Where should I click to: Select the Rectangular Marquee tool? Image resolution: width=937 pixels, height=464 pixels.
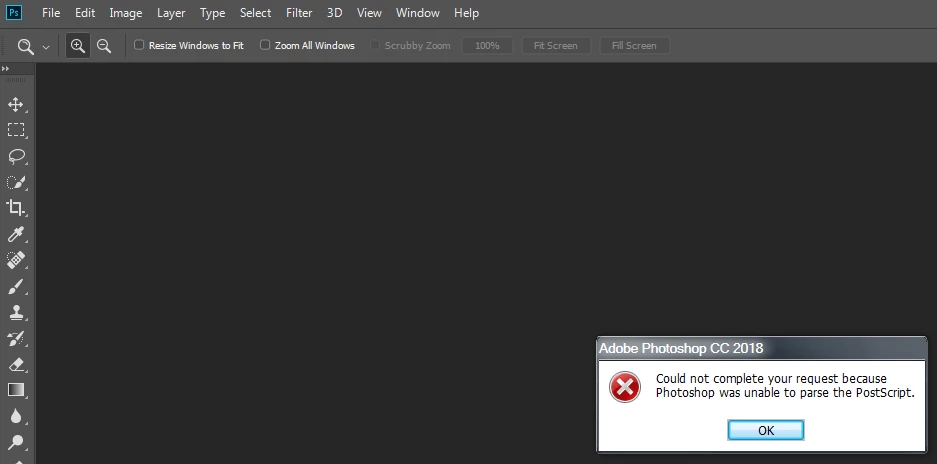coord(16,130)
